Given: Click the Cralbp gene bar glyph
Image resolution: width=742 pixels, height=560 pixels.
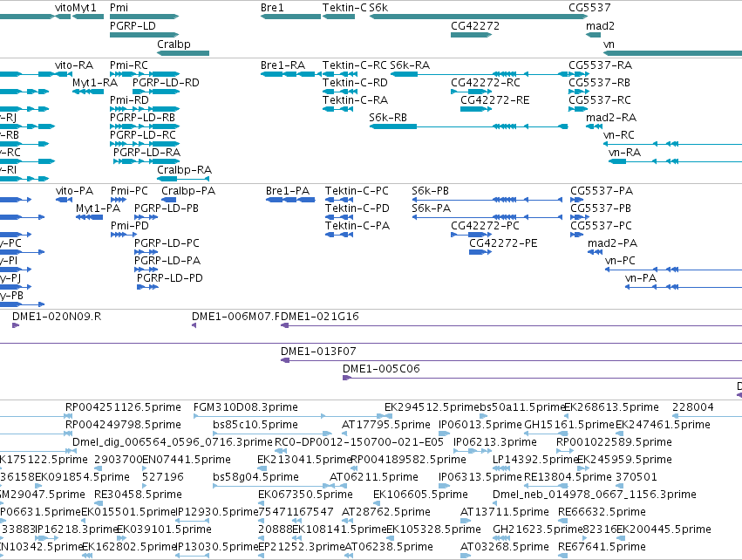Looking at the screenshot, I should (x=183, y=53).
